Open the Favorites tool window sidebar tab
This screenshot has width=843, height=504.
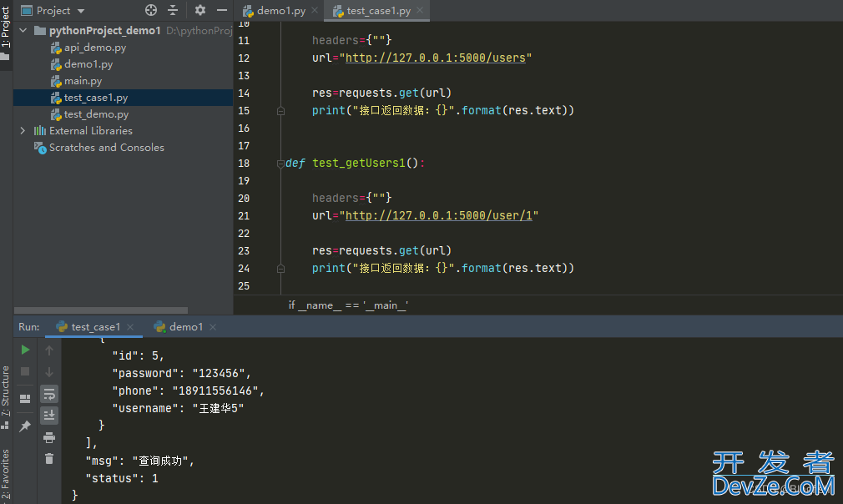point(5,475)
